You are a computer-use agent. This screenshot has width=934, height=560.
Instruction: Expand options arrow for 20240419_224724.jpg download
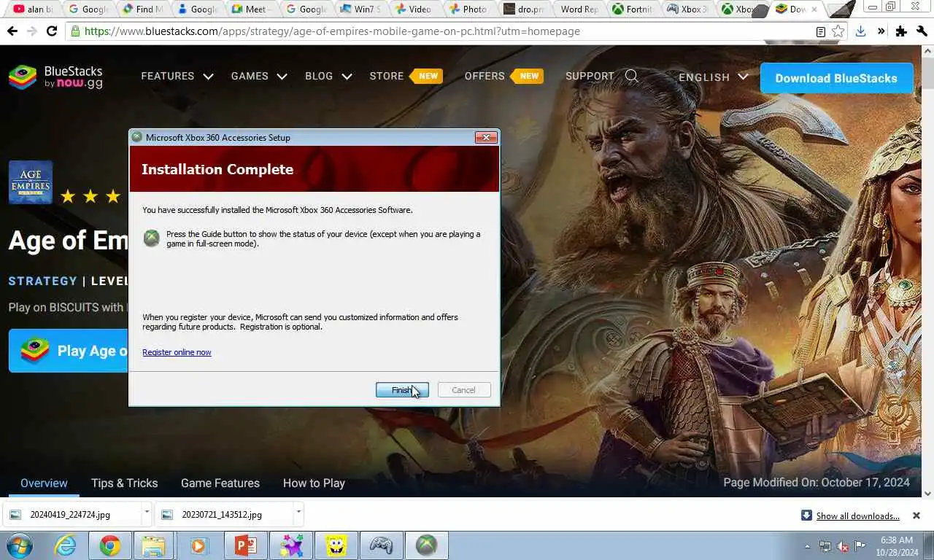pos(147,513)
